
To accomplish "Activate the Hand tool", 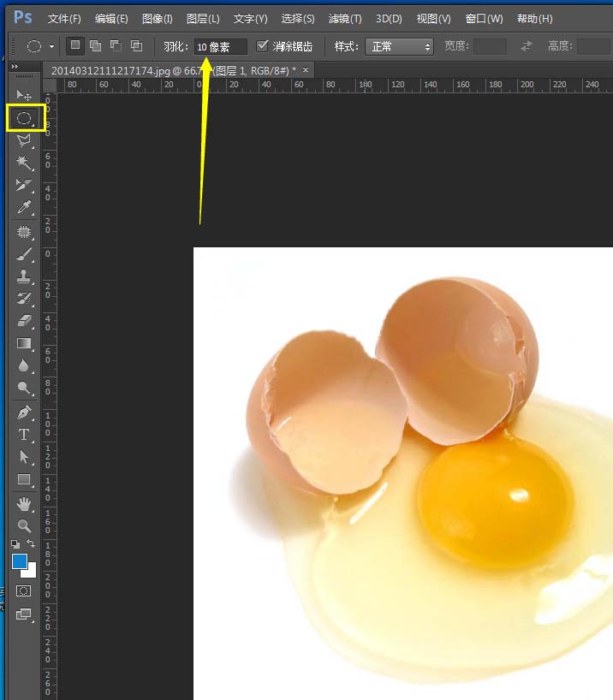I will click(24, 502).
